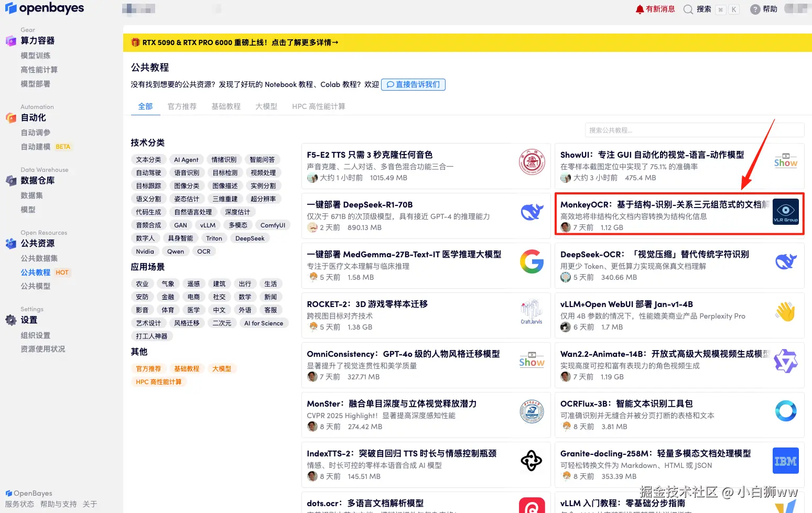Click 帮助与支持 in the footer

(59, 504)
